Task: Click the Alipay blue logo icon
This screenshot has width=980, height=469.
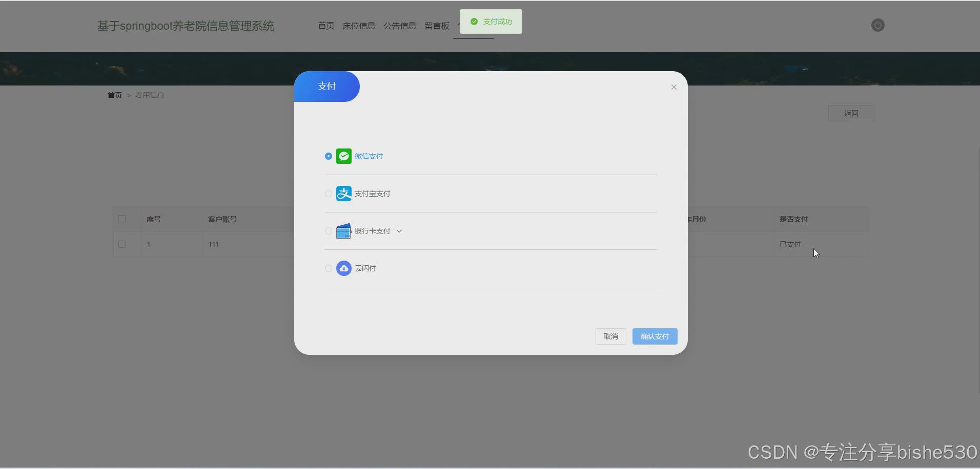Action: coord(343,194)
